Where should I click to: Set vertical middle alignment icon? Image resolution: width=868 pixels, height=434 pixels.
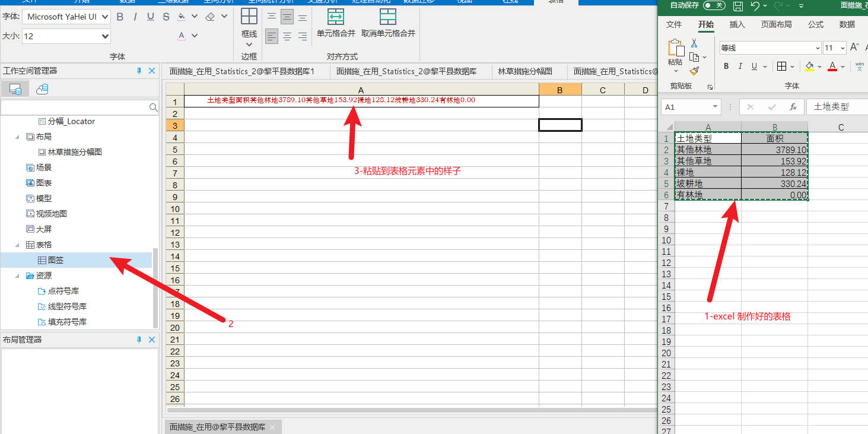coord(287,17)
